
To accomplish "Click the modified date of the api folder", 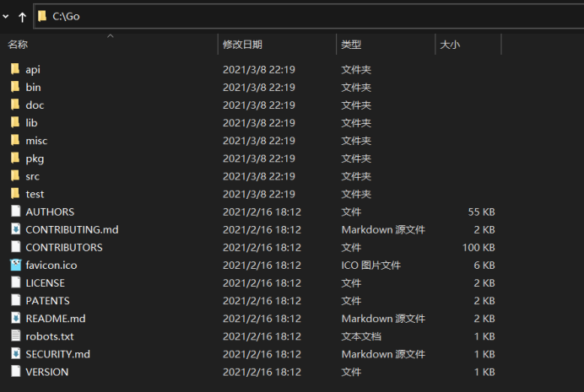I will tap(259, 69).
